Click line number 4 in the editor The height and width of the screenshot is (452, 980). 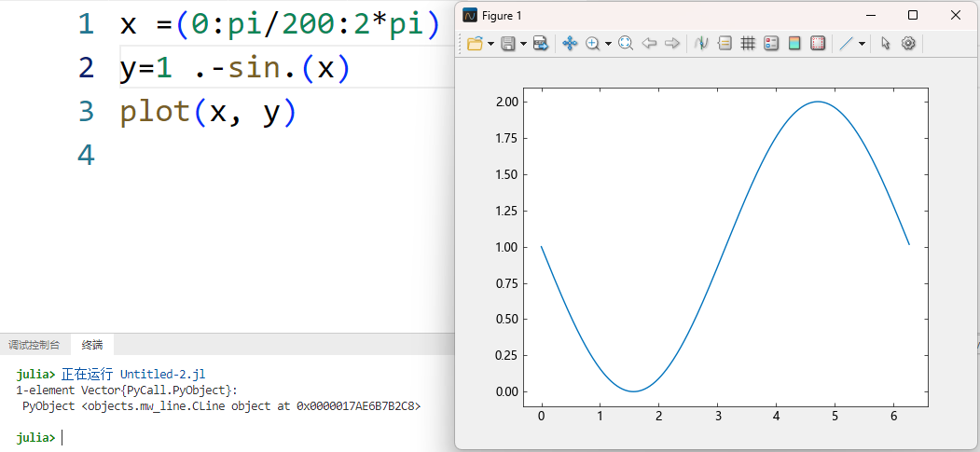[86, 154]
